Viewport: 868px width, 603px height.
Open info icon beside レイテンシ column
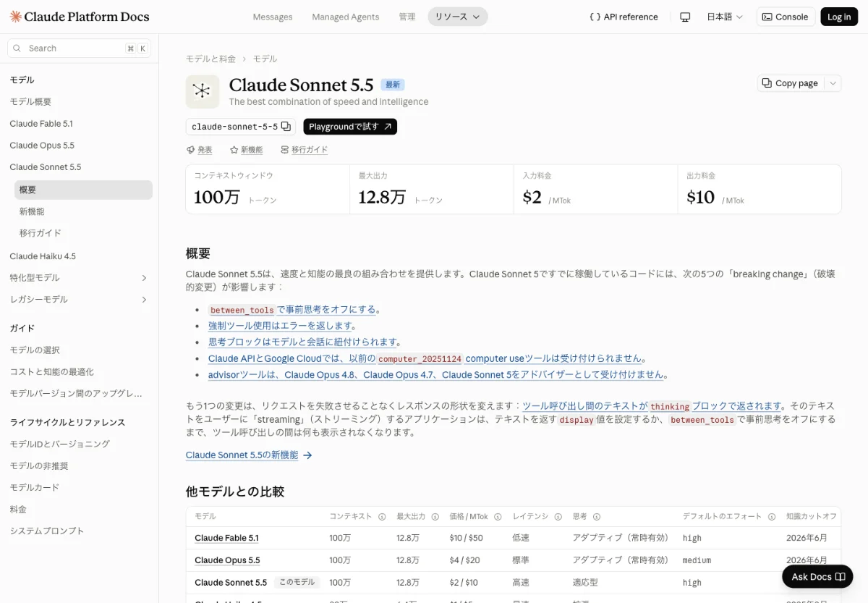coord(558,517)
